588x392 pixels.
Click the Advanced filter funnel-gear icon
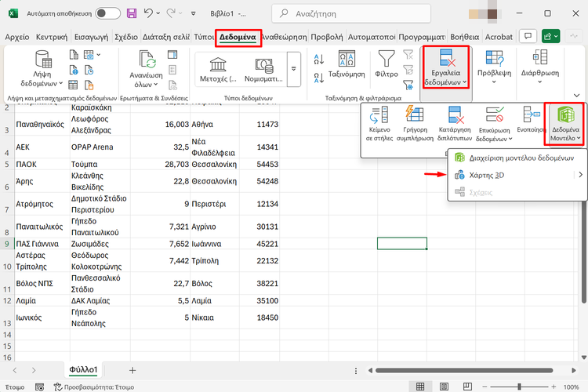[x=408, y=85]
